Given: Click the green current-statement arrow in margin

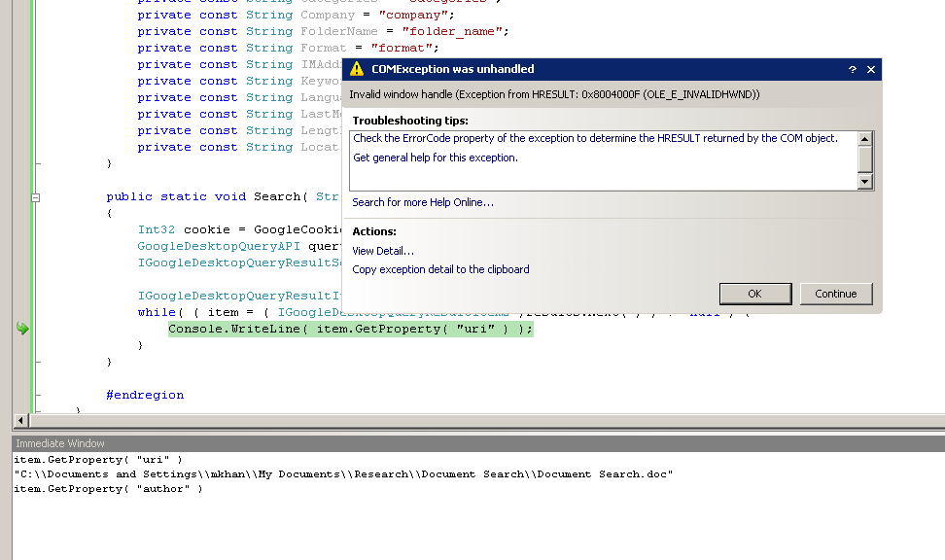Looking at the screenshot, I should tap(22, 329).
